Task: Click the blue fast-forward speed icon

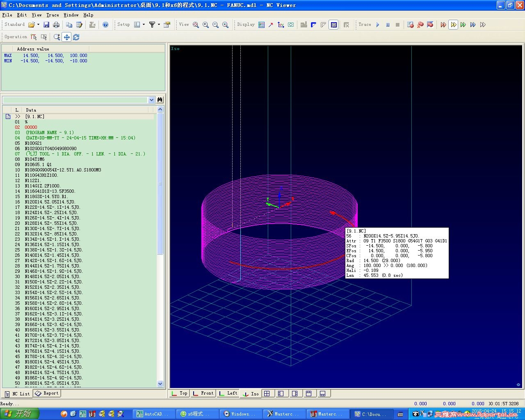Action: tap(473, 25)
